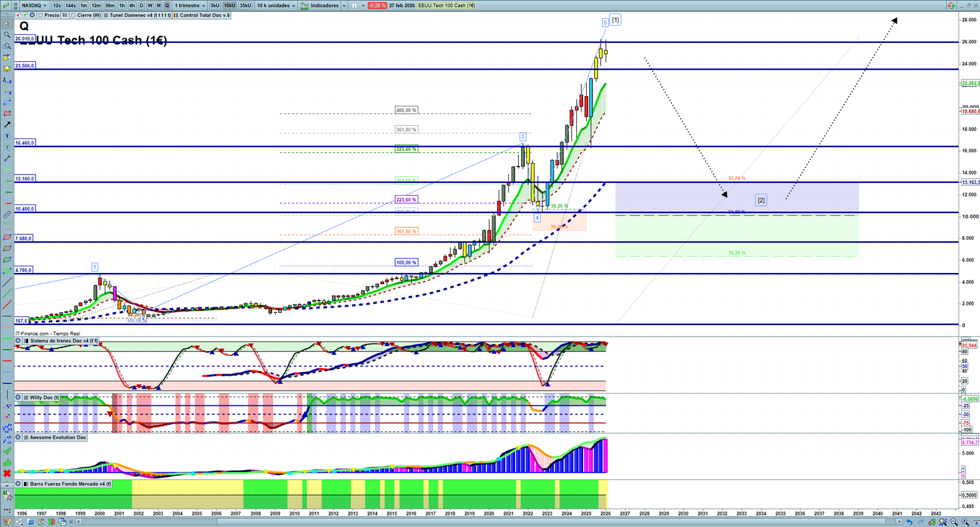Click the list icon next to Precio

(65, 15)
